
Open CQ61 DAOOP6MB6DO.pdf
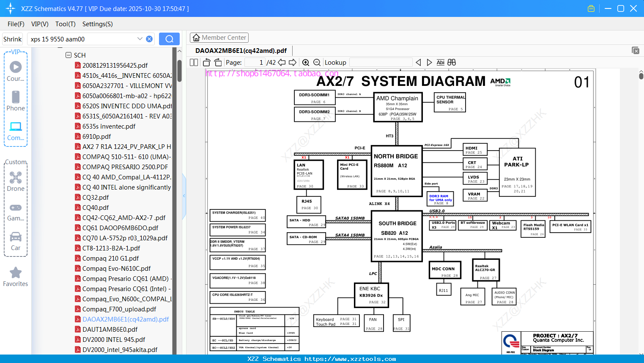point(120,228)
